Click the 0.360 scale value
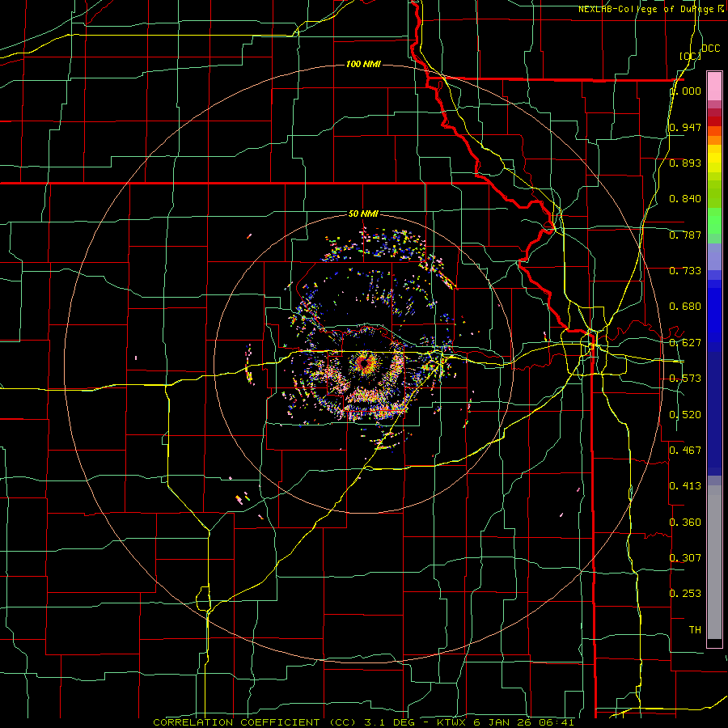 tap(685, 523)
